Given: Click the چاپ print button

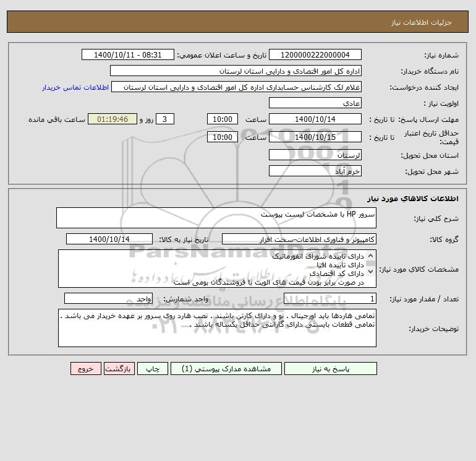Looking at the screenshot, I should pyautogui.click(x=153, y=369).
